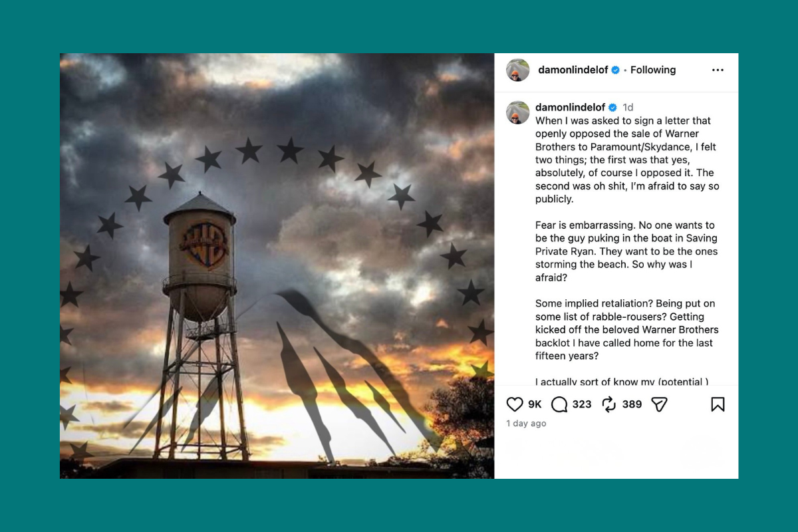Click the verified badge in the caption header
The width and height of the screenshot is (798, 532).
(x=612, y=107)
